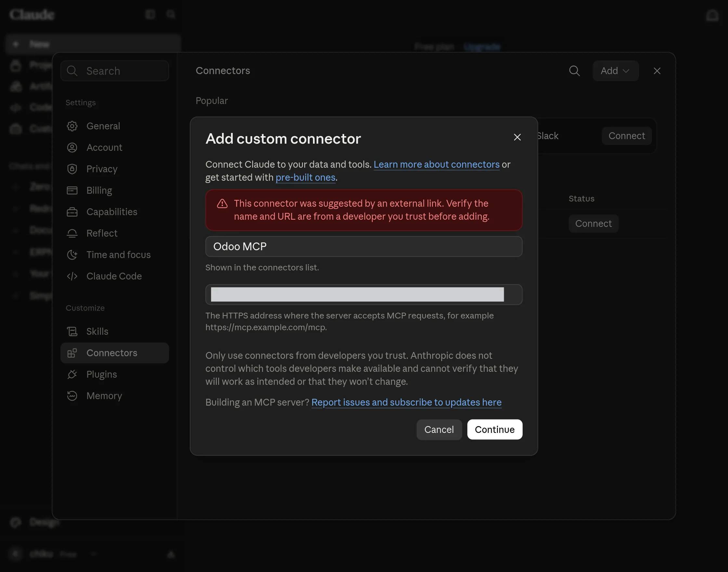Click the New chat button in background
The height and width of the screenshot is (572, 728).
pyautogui.click(x=93, y=44)
